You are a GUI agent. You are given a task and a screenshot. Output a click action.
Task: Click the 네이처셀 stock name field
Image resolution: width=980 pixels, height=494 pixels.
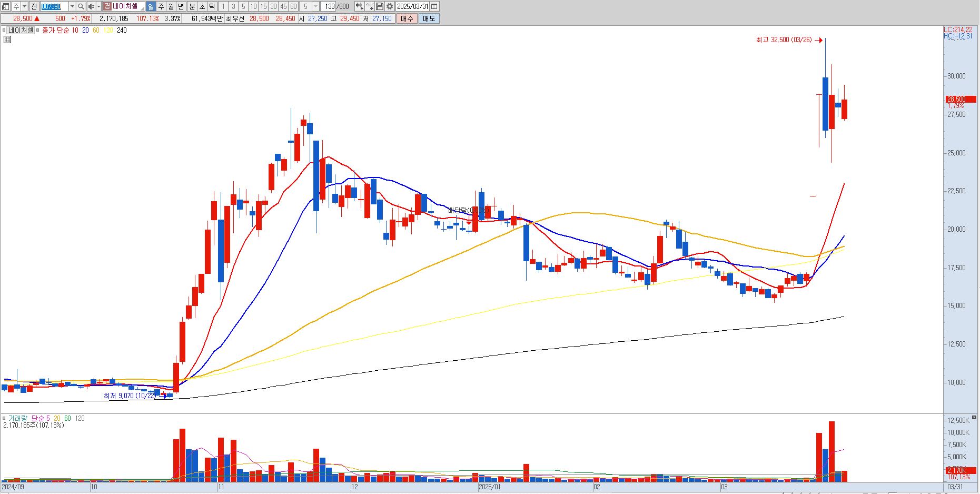128,6
